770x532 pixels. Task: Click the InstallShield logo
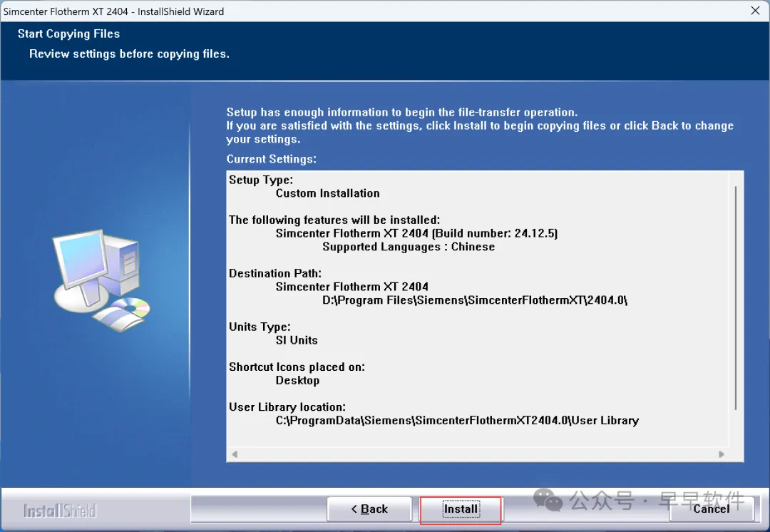tap(60, 511)
